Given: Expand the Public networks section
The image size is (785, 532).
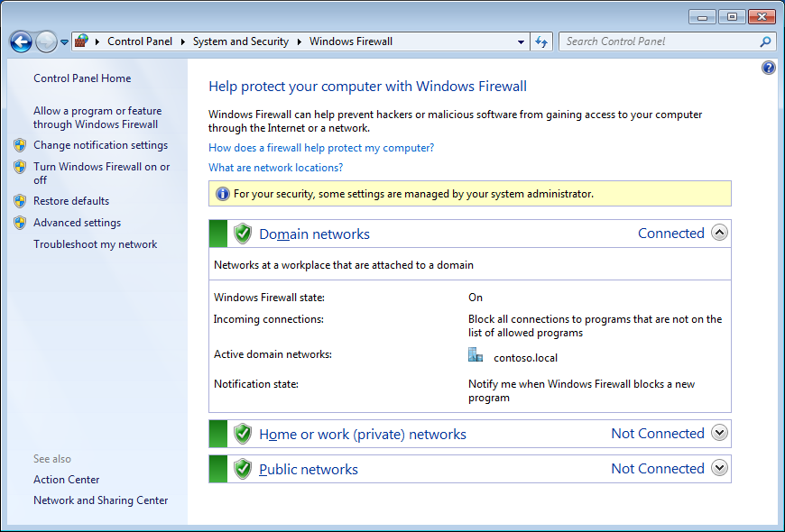Looking at the screenshot, I should [719, 468].
